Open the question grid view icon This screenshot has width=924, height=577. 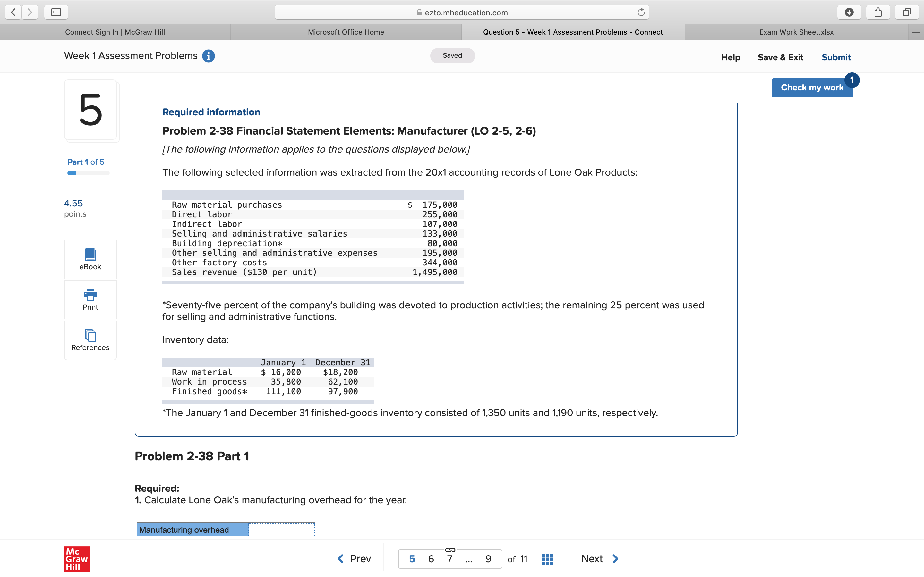click(547, 559)
